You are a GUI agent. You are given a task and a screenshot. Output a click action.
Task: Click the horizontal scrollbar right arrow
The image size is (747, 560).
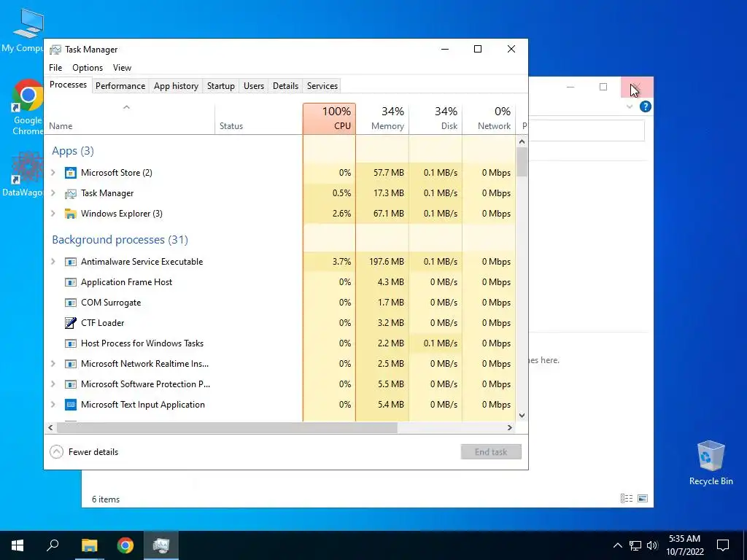510,427
